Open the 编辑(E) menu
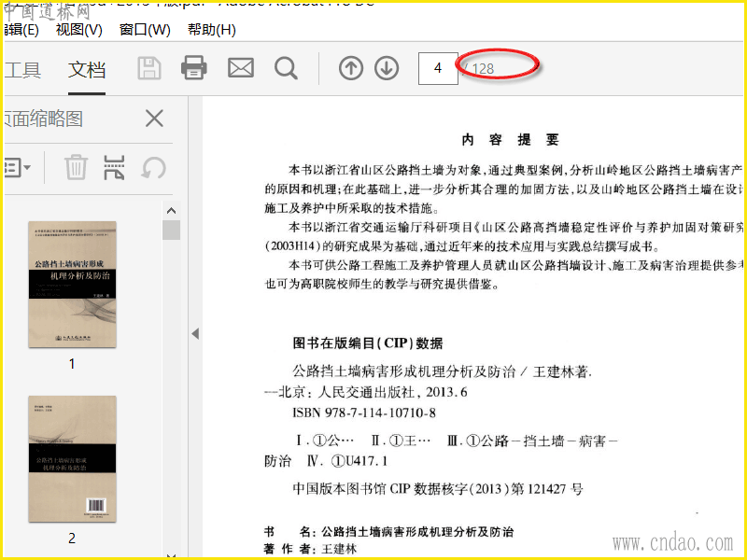The height and width of the screenshot is (560, 747). [x=21, y=30]
